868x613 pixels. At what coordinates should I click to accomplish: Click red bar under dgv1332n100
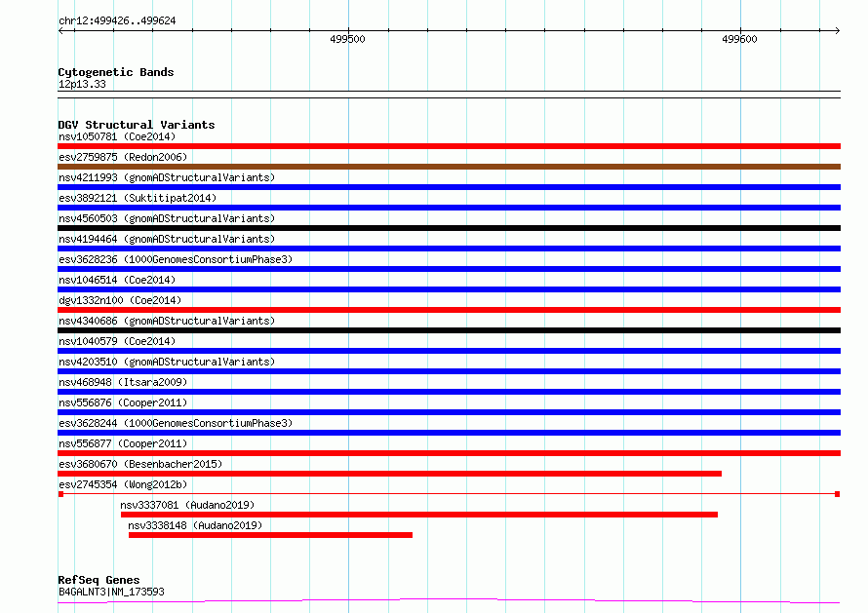pyautogui.click(x=449, y=310)
